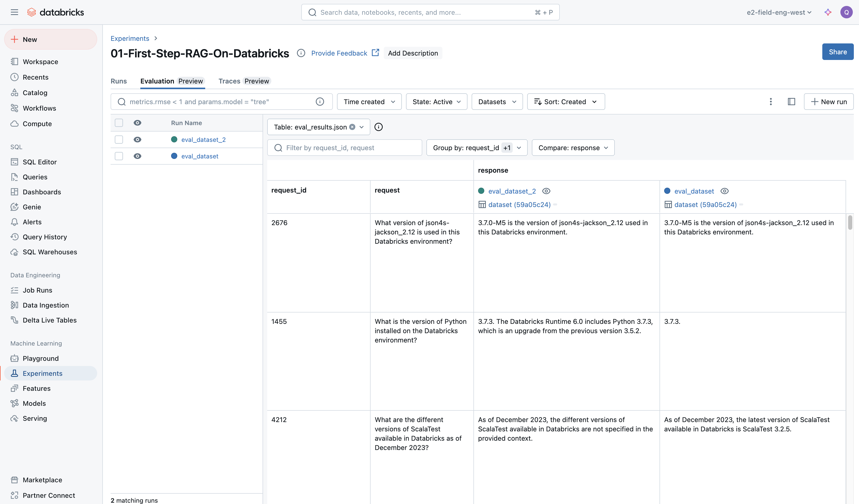Click the Share button
The height and width of the screenshot is (504, 859).
pos(838,52)
